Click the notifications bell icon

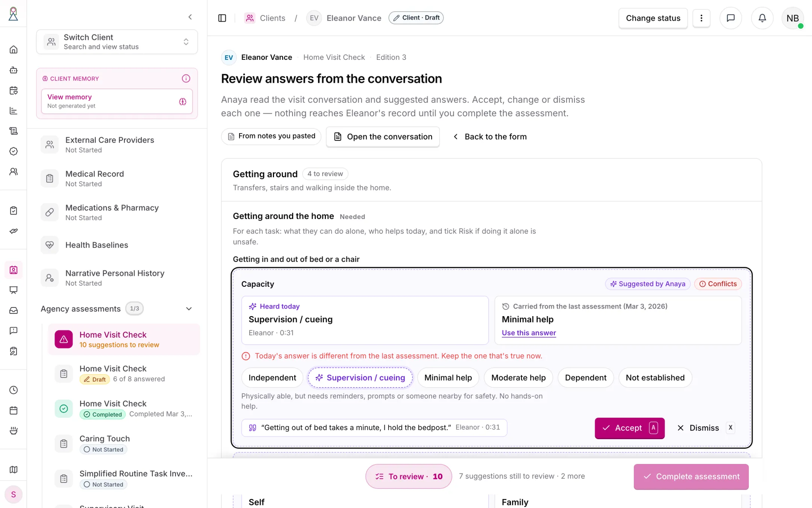[x=762, y=18]
